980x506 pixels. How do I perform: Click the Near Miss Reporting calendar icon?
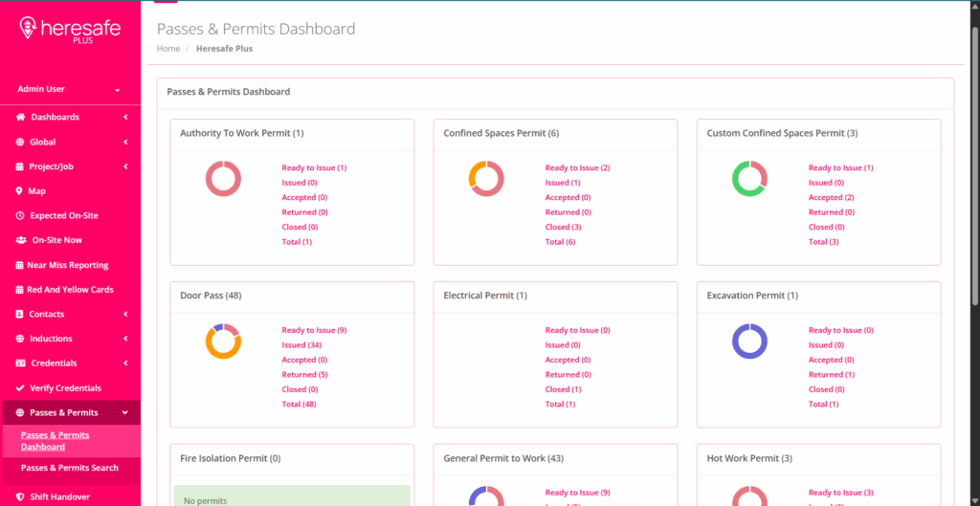(20, 265)
